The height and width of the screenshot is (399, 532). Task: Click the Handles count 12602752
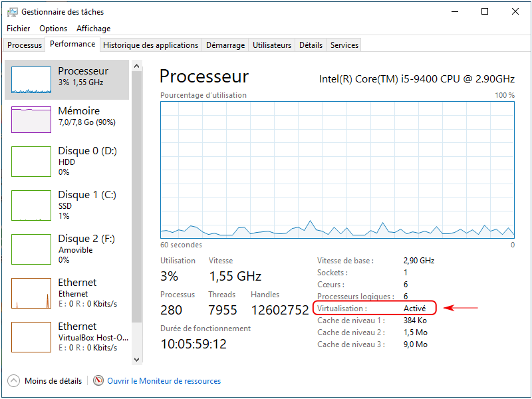point(280,310)
